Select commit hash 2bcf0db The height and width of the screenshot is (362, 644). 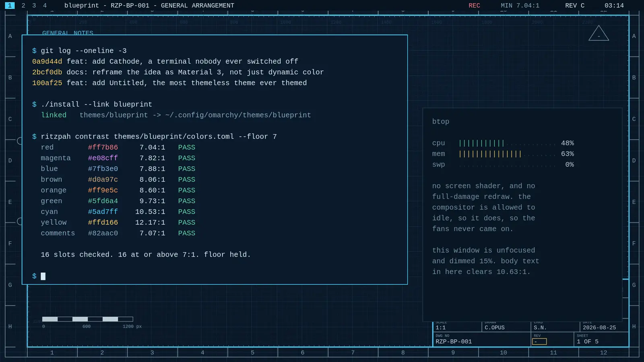click(x=47, y=72)
